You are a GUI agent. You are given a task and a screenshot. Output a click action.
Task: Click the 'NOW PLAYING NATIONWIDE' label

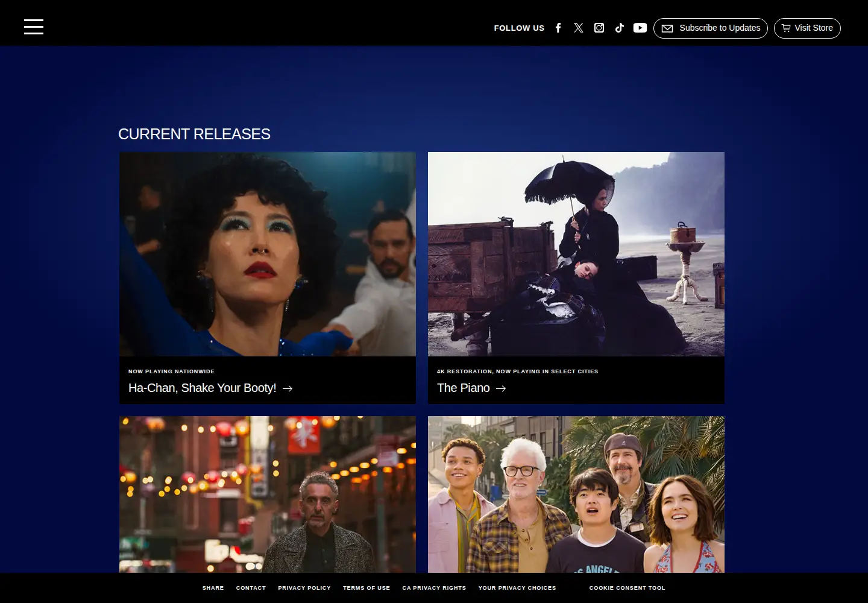[x=171, y=371]
